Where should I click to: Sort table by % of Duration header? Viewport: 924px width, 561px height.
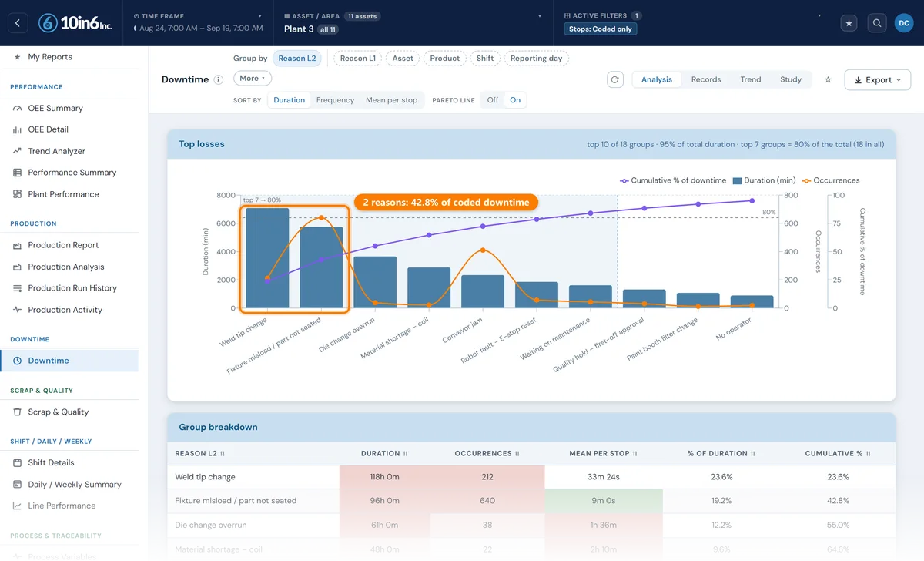point(721,454)
